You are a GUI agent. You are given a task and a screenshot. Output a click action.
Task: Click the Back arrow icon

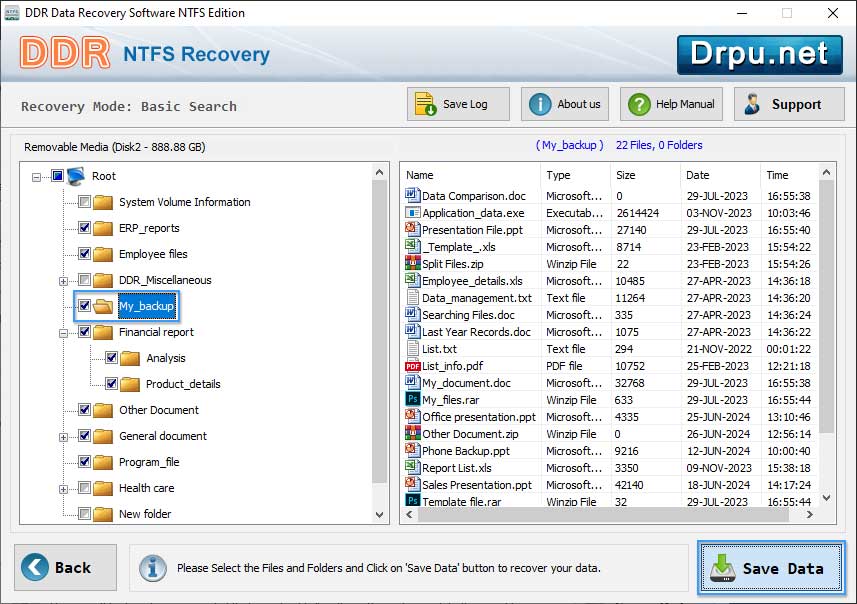click(x=34, y=567)
